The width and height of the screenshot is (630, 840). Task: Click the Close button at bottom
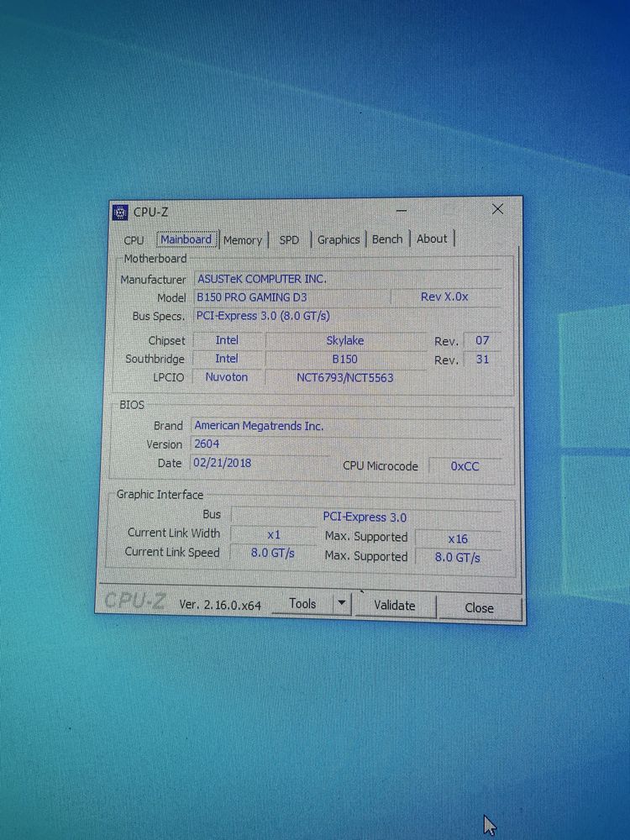(x=480, y=608)
